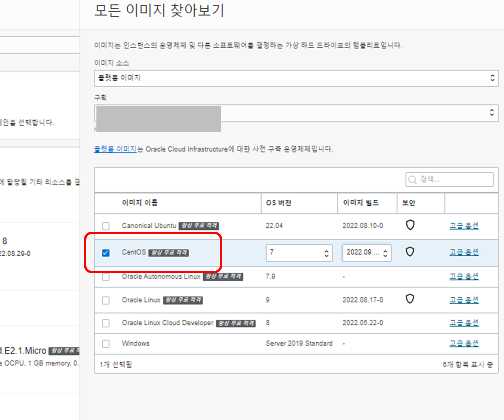The width and height of the screenshot is (504, 420).
Task: Open the CentOS OS version dropdown
Action: (x=299, y=253)
